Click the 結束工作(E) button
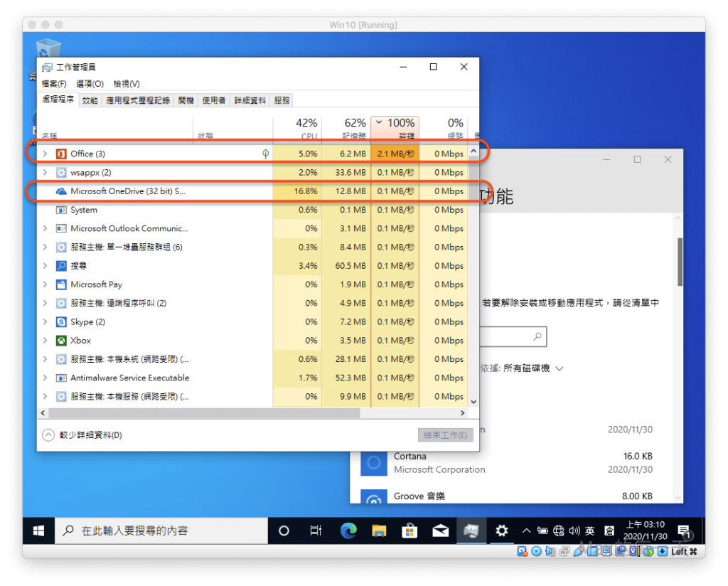This screenshot has height=586, width=728. click(445, 435)
